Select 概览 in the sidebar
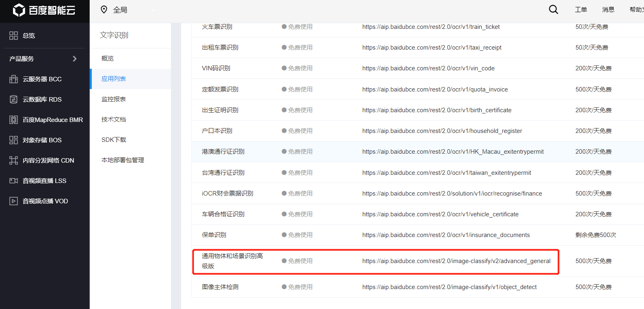Viewport: 644px width, 309px height. click(108, 59)
